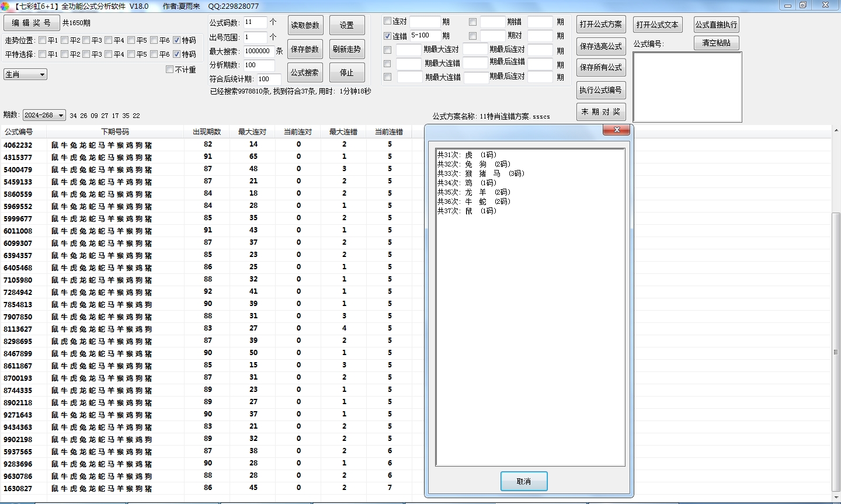
Task: Sort by the 出现期数 column header
Action: click(x=207, y=132)
